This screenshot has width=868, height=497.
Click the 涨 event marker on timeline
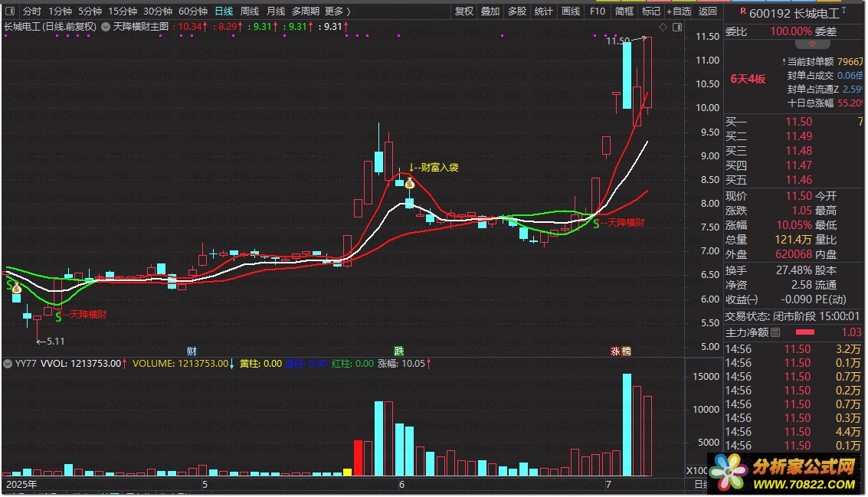point(616,351)
